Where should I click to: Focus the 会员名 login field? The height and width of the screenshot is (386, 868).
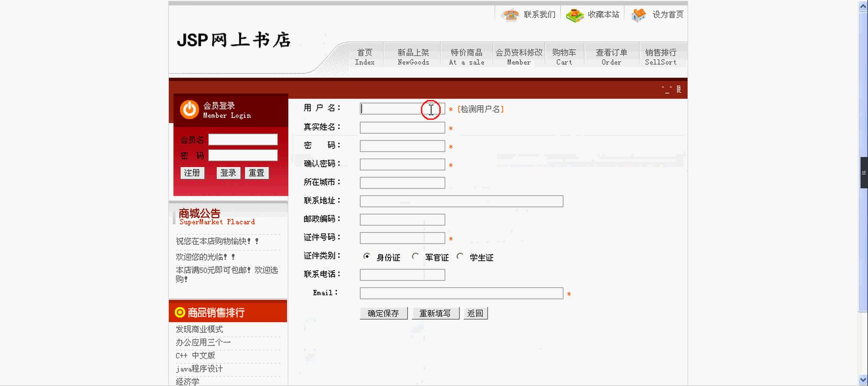[x=243, y=140]
